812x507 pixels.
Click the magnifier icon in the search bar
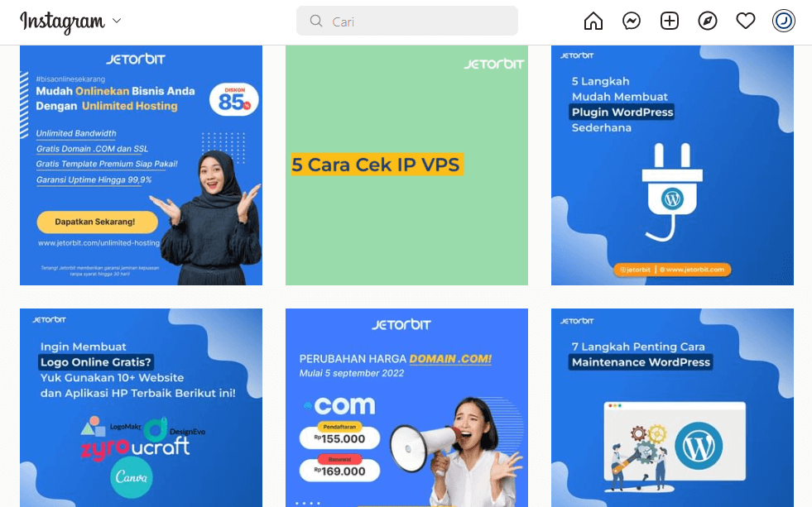point(316,21)
